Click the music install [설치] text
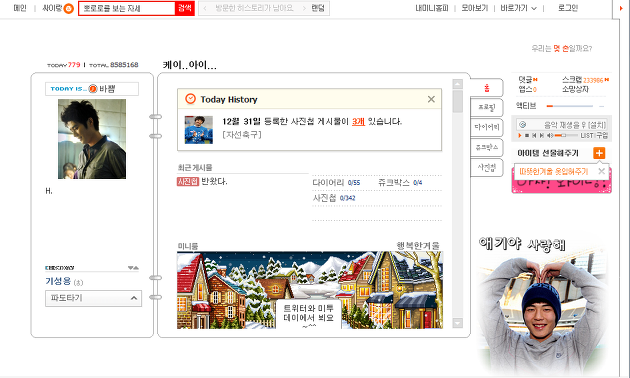Image resolution: width=630 pixels, height=378 pixels. pyautogui.click(x=596, y=125)
